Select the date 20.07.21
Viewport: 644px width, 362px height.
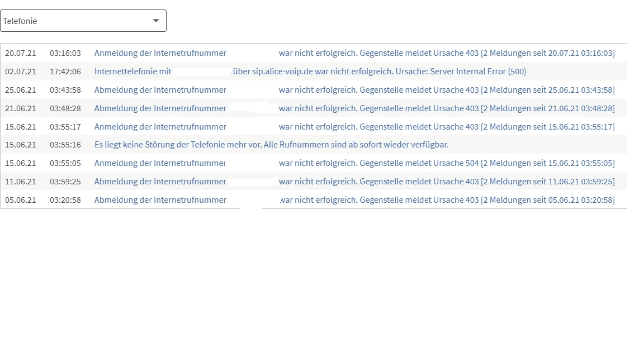21,54
